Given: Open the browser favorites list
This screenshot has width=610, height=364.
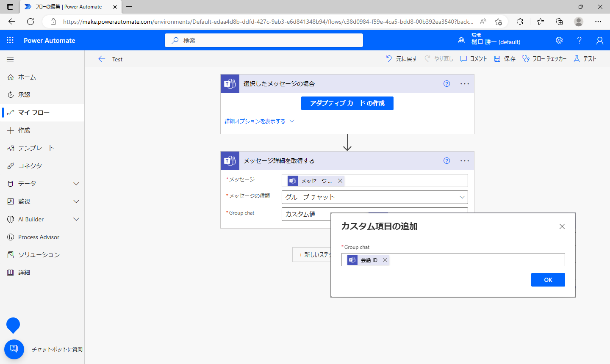Looking at the screenshot, I should (541, 22).
